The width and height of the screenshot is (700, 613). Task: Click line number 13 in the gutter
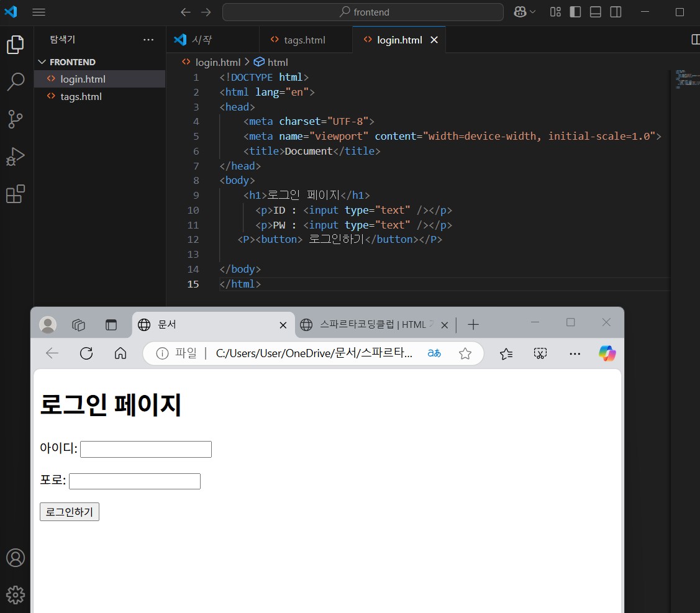[x=193, y=254]
